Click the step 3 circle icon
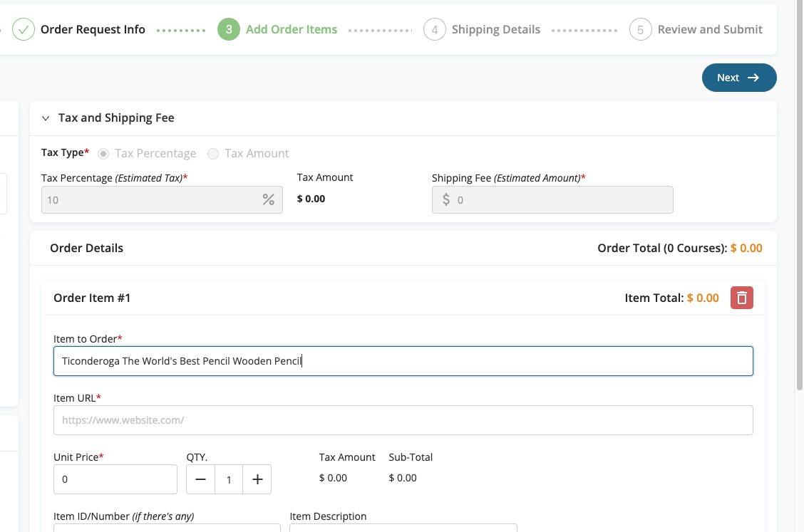 pos(229,30)
